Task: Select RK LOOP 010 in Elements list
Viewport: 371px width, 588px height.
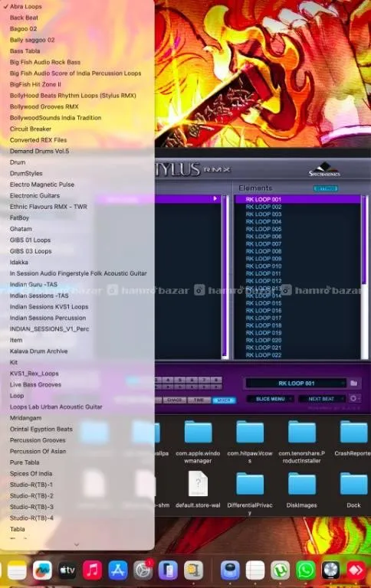Action: pyautogui.click(x=264, y=266)
